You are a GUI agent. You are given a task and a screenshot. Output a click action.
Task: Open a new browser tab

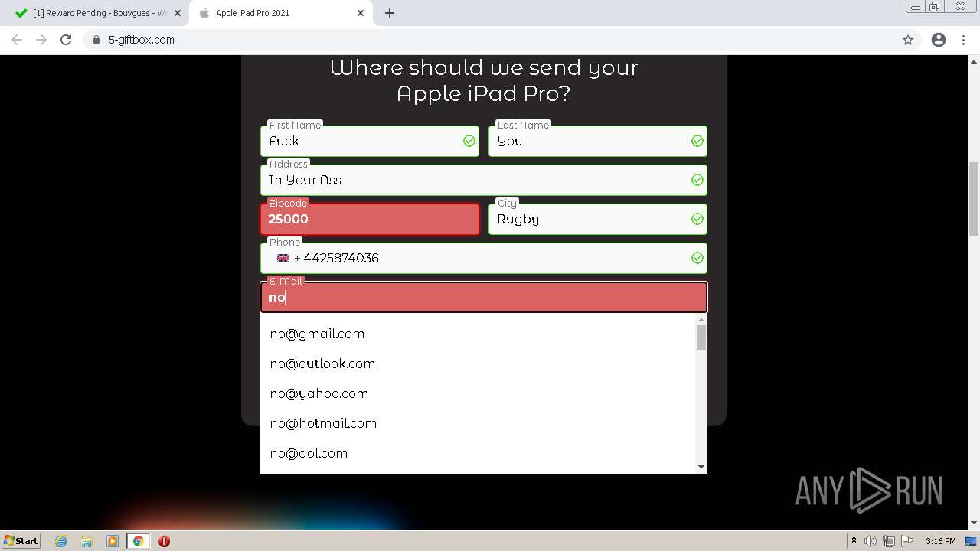pos(389,13)
